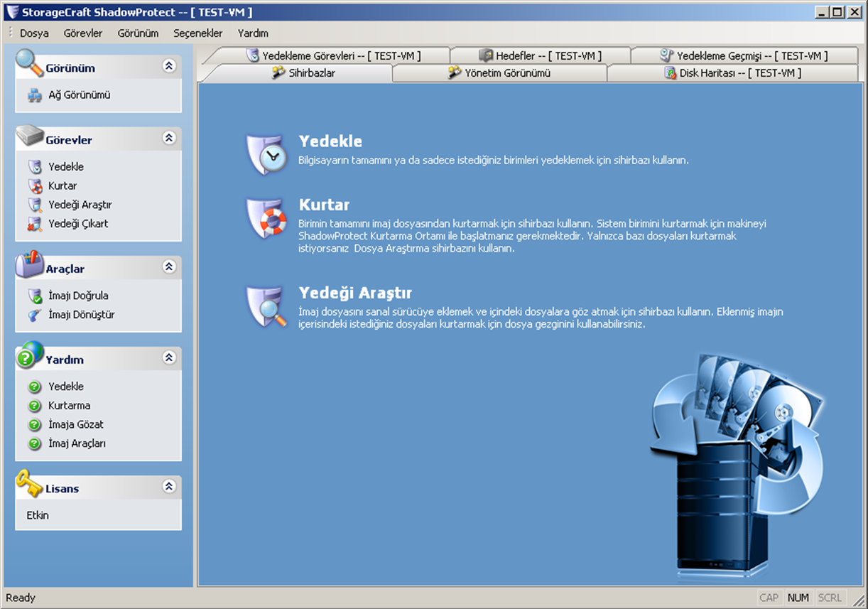Click the SCRL indicator in the status bar
The image size is (868, 609).
pyautogui.click(x=829, y=598)
